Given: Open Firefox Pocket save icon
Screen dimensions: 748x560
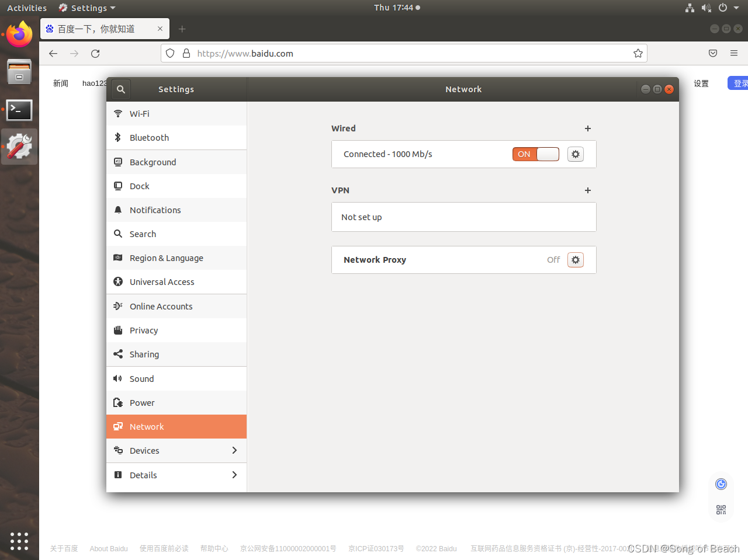Looking at the screenshot, I should point(713,53).
